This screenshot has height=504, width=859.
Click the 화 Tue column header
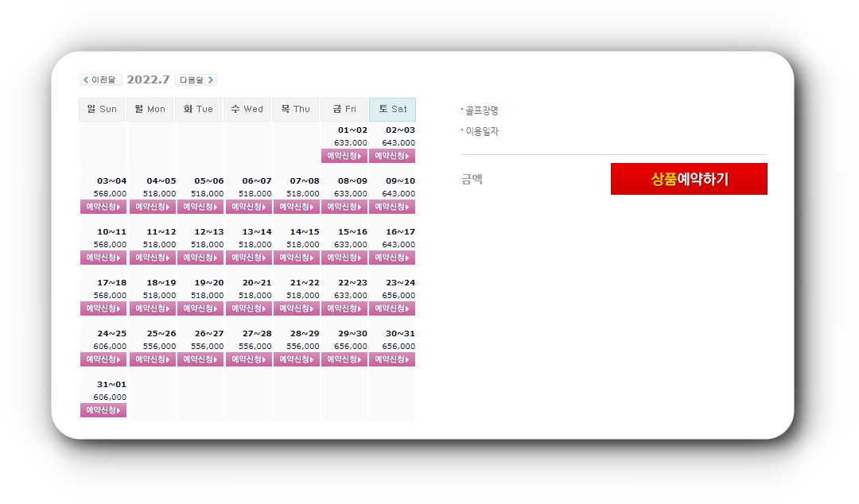(198, 110)
